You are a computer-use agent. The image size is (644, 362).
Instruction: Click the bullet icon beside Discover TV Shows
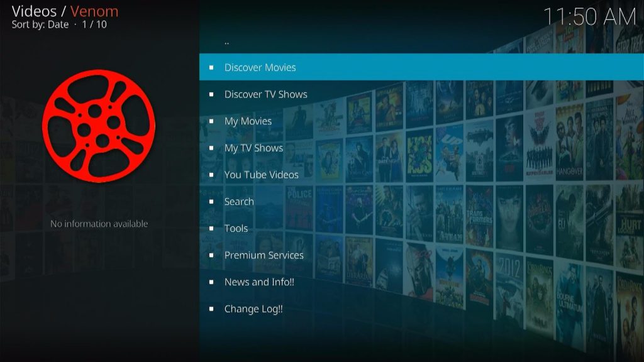pyautogui.click(x=211, y=94)
